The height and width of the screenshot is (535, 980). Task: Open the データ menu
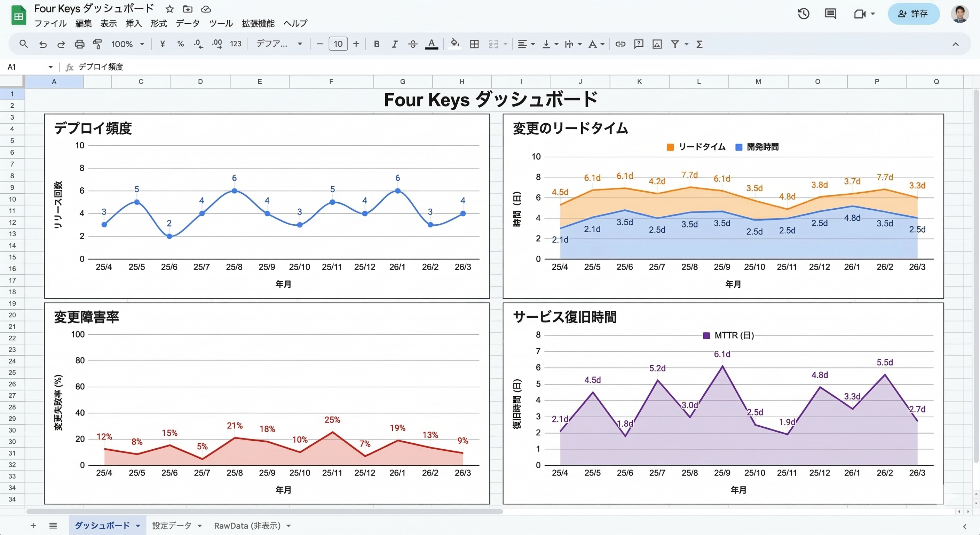[x=188, y=24]
